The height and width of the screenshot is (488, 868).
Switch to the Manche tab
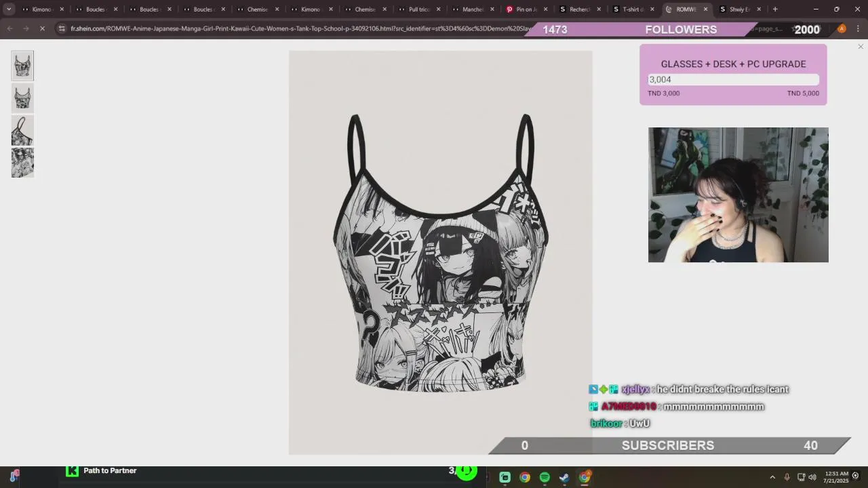coord(473,9)
